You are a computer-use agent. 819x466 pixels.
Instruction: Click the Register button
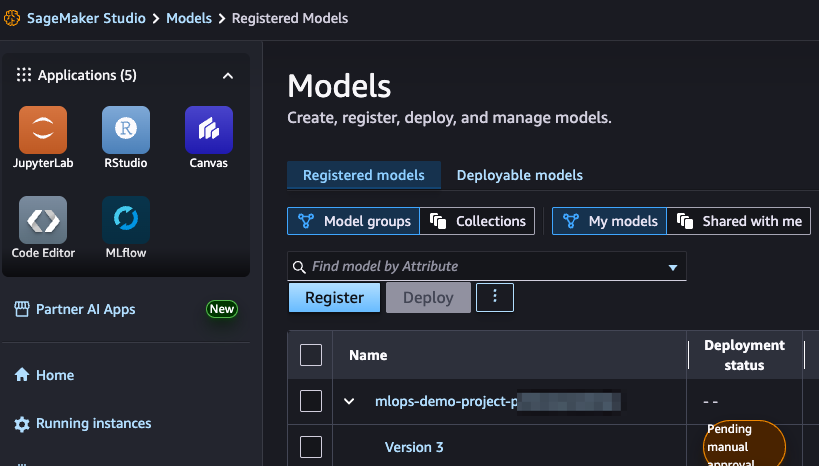click(334, 297)
